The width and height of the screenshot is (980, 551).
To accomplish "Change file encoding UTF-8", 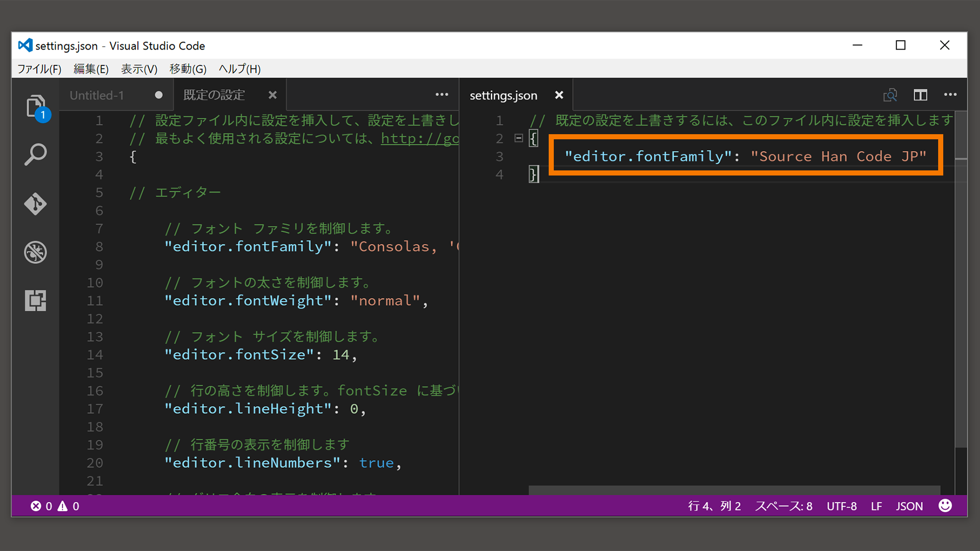I will 842,506.
